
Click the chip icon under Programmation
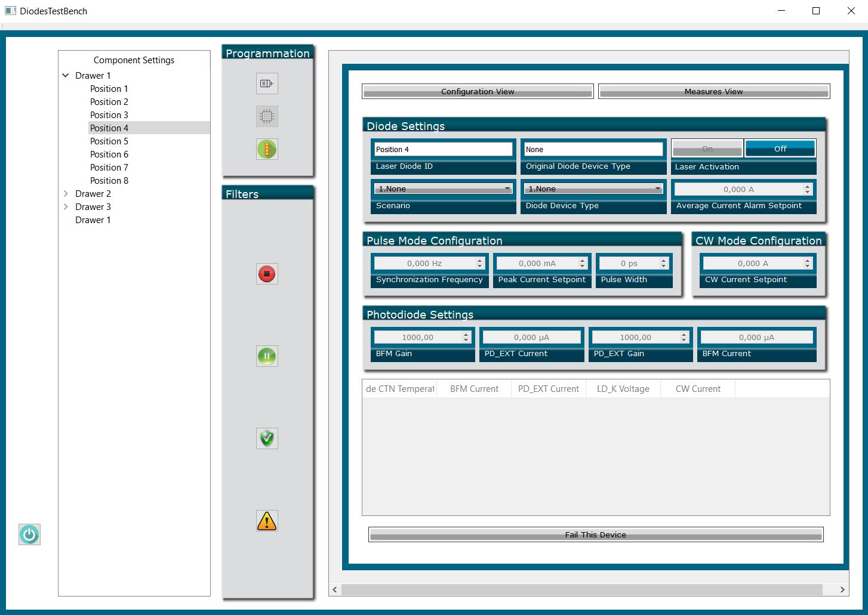click(267, 116)
